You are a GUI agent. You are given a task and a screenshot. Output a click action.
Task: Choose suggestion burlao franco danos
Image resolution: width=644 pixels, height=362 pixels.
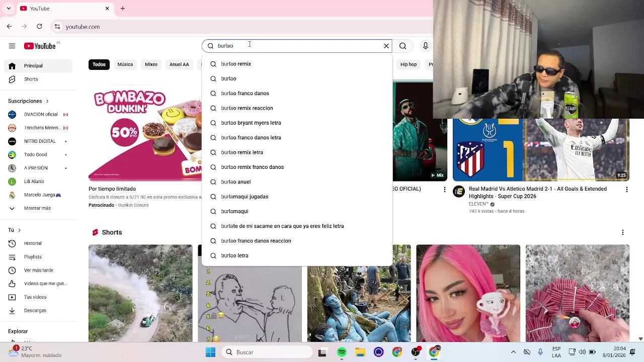(x=297, y=94)
